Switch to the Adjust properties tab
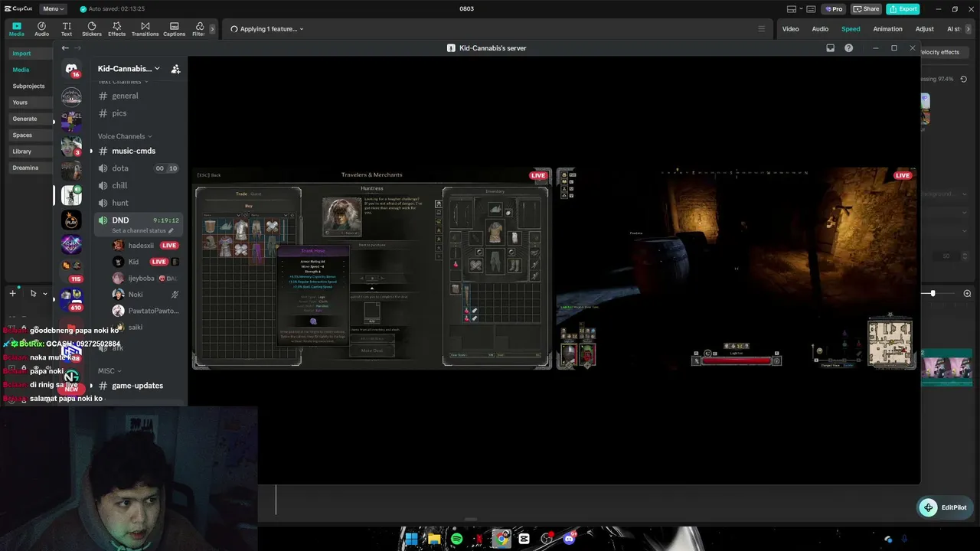Image resolution: width=980 pixels, height=551 pixels. [x=925, y=29]
